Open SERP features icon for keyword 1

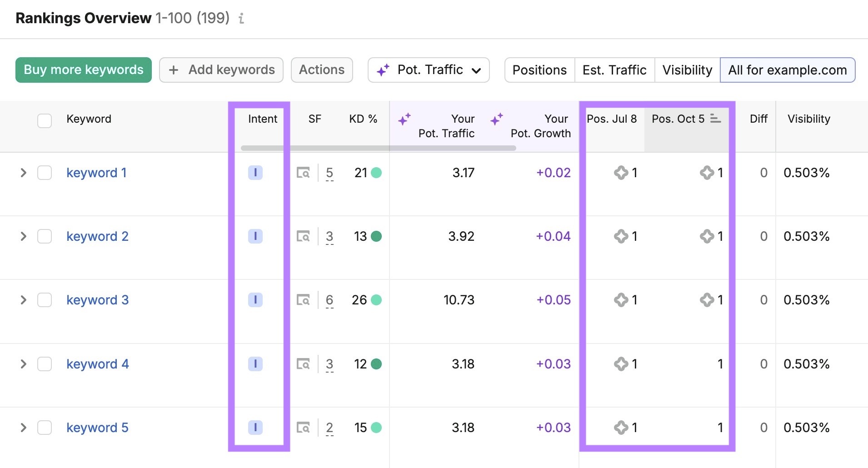coord(303,173)
